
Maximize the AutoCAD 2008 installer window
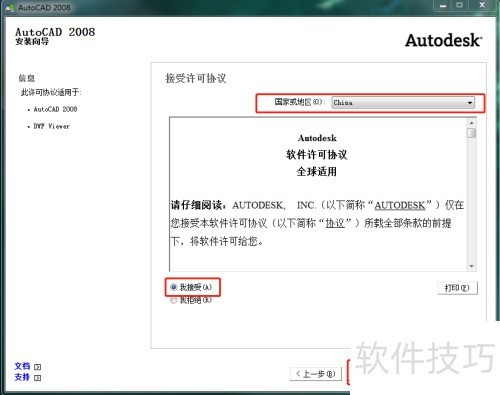point(460,5)
